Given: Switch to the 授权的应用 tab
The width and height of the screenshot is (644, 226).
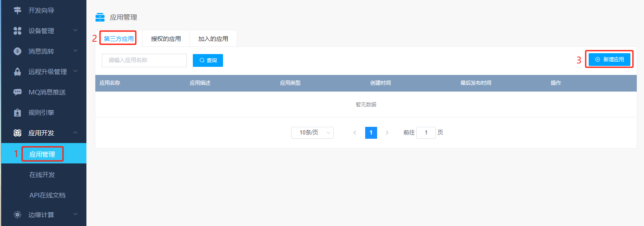Looking at the screenshot, I should click(166, 39).
